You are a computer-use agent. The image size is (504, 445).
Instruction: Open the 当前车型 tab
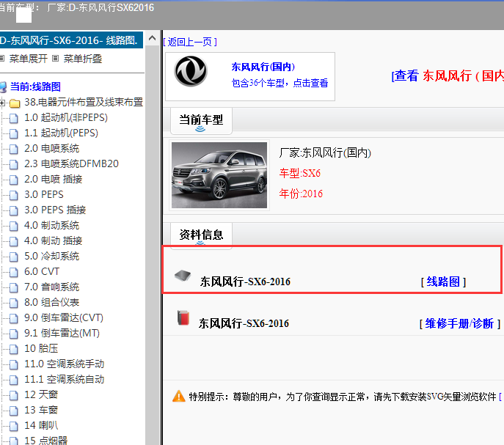[x=201, y=120]
